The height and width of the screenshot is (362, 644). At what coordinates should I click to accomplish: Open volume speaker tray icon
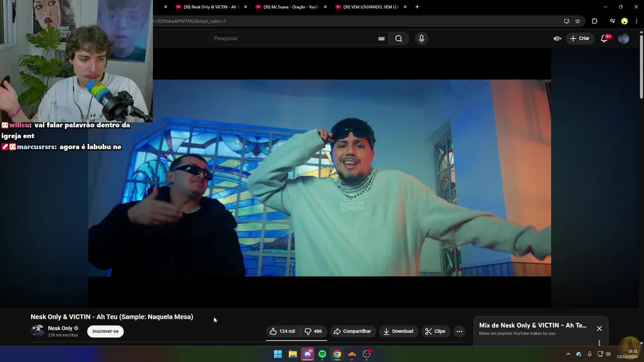(x=608, y=354)
